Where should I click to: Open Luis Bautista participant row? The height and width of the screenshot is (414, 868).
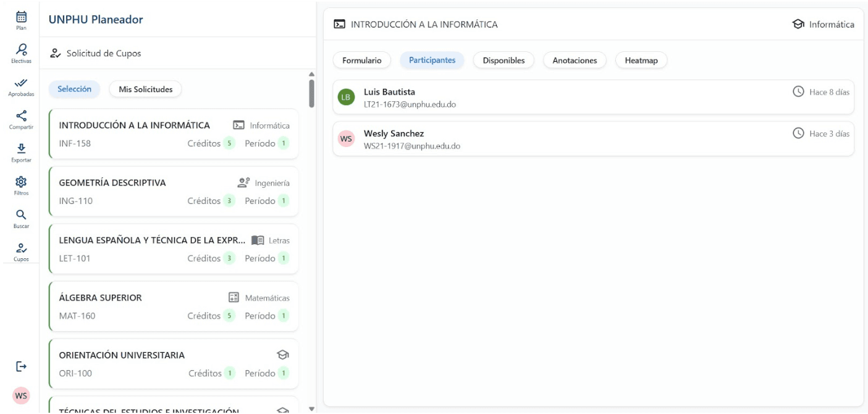(x=593, y=97)
